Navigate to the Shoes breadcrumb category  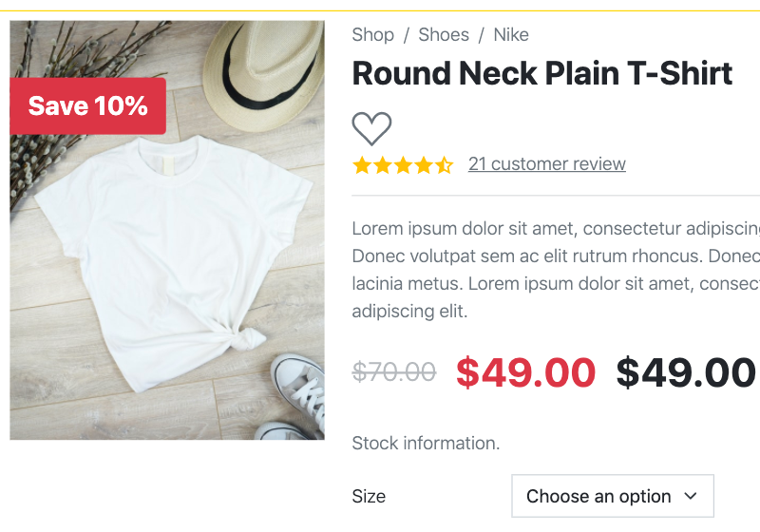pyautogui.click(x=444, y=35)
